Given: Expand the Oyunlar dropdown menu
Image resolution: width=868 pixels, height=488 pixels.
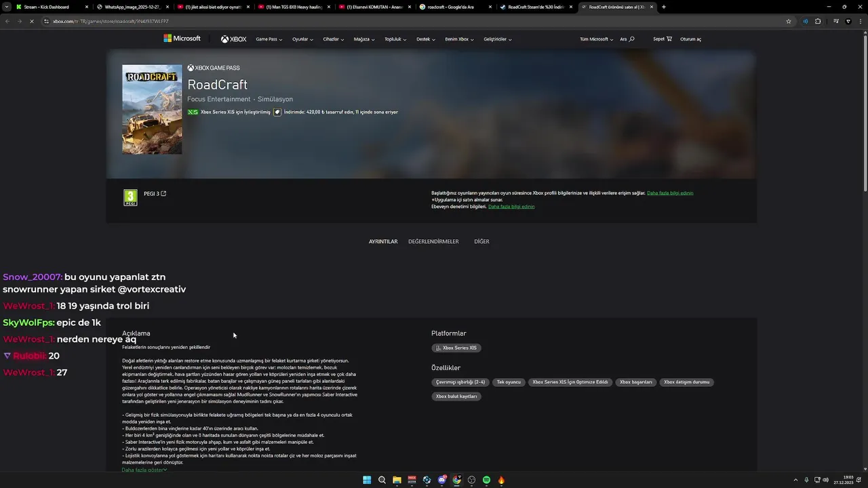Looking at the screenshot, I should click(x=302, y=39).
